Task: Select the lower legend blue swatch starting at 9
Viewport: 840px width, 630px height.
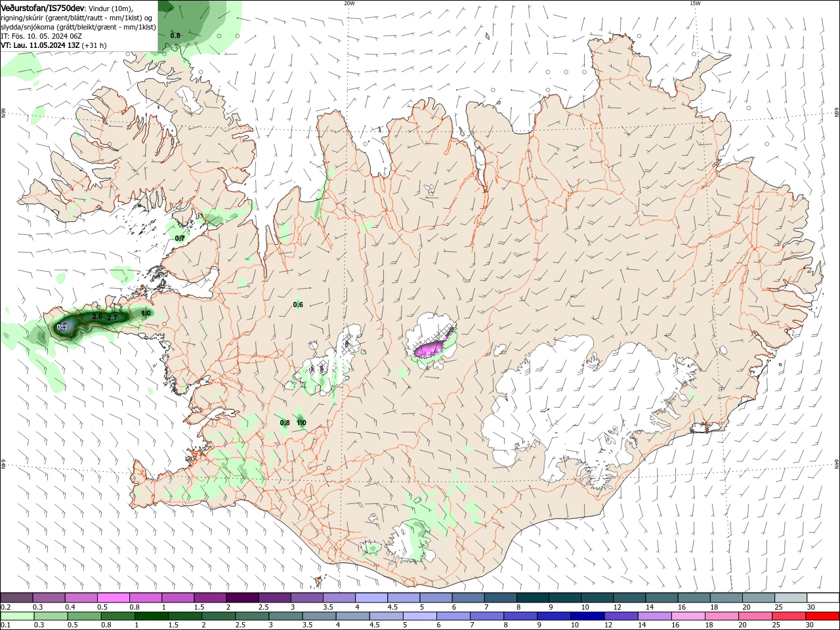Action: (554, 616)
